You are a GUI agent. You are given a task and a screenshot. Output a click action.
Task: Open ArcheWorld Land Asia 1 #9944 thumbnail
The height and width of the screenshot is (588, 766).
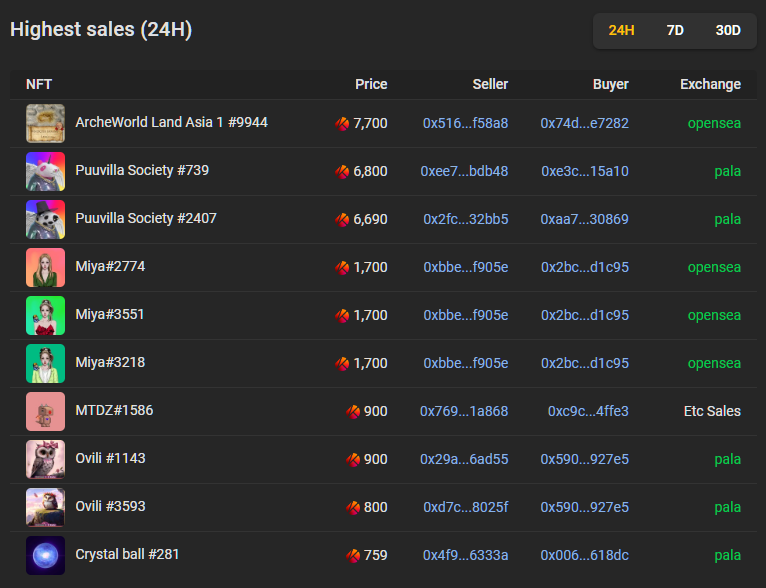[x=45, y=123]
